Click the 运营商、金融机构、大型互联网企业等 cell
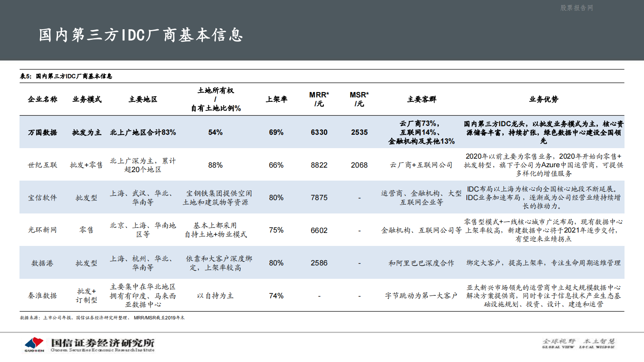Viewport: 644px width, 362px height. (x=422, y=198)
